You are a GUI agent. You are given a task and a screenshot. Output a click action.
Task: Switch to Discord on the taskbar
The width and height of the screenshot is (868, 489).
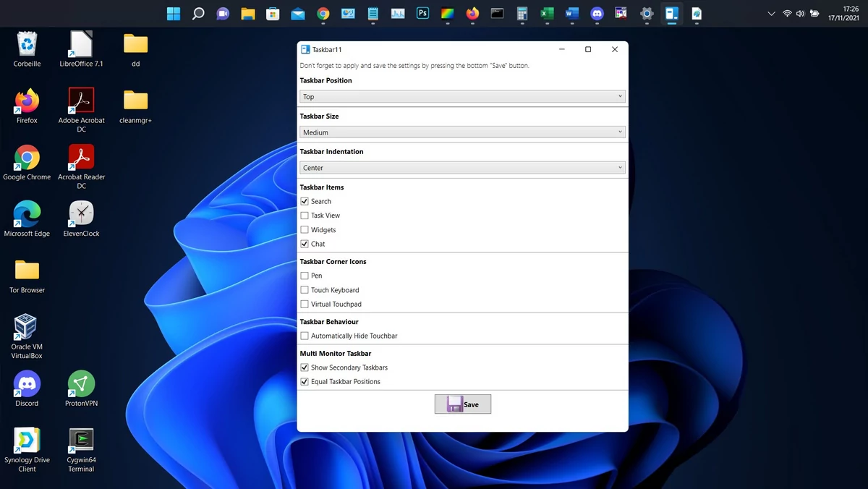[597, 13]
